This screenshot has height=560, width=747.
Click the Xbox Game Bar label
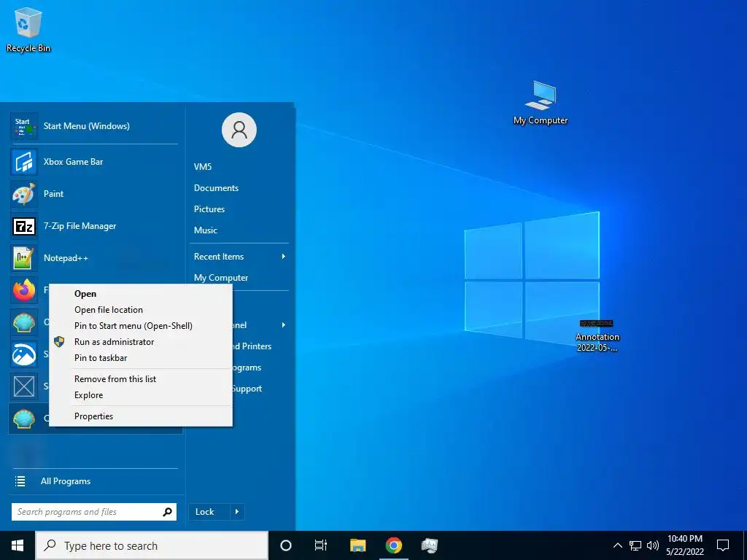pos(74,162)
